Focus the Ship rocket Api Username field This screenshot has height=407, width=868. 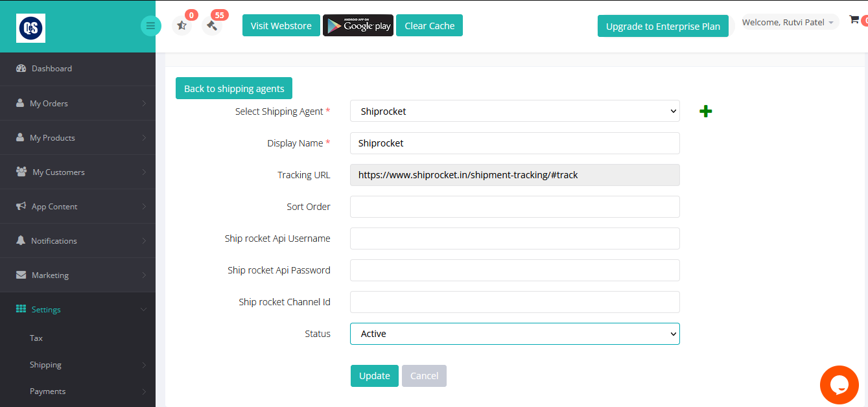515,238
